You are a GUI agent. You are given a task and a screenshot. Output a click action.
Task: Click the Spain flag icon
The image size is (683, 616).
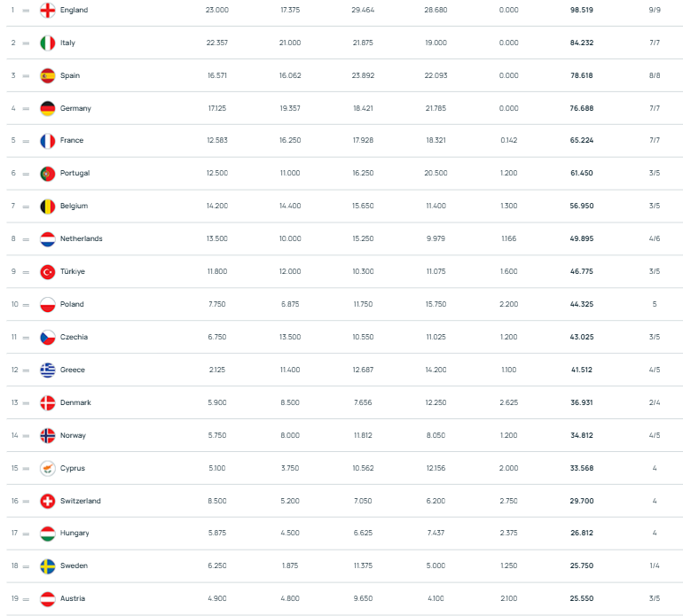tap(48, 75)
